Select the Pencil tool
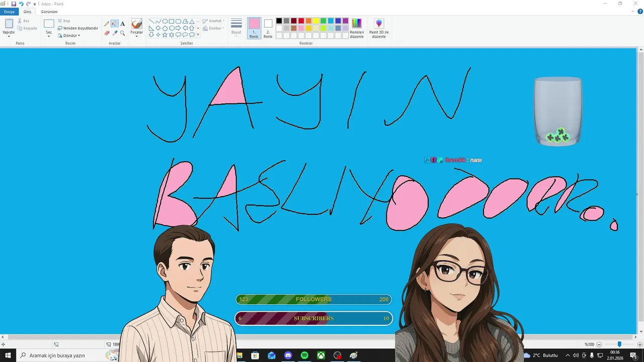This screenshot has width=644, height=362. [107, 24]
